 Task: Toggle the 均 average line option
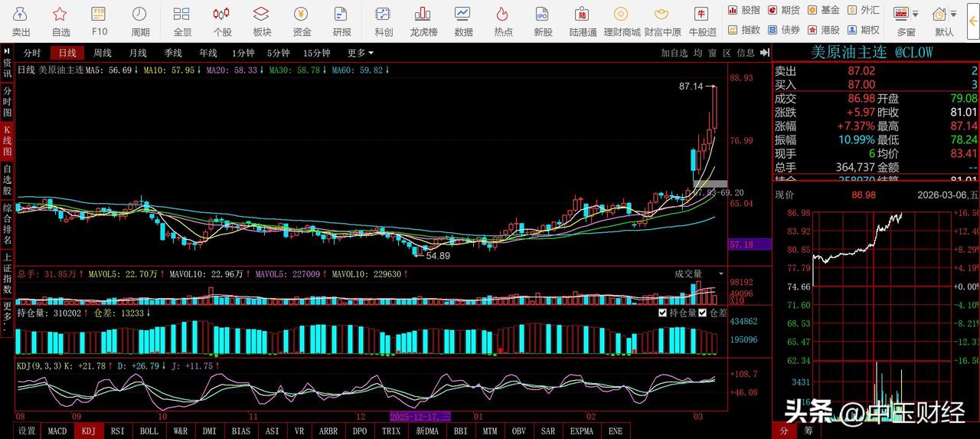tap(698, 53)
